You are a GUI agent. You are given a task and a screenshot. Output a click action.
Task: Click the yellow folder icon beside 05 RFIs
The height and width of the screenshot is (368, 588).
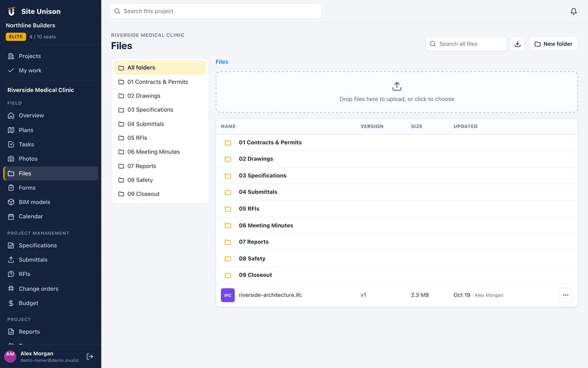(228, 209)
